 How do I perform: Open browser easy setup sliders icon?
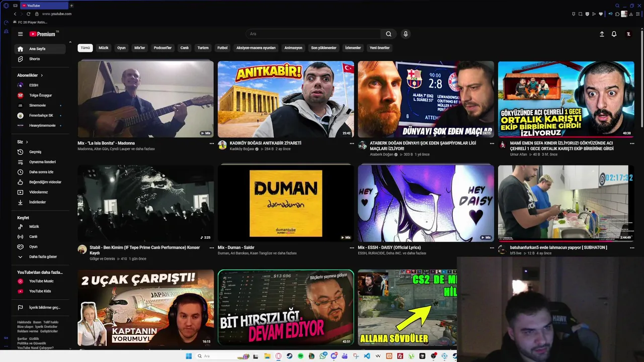[x=638, y=14]
